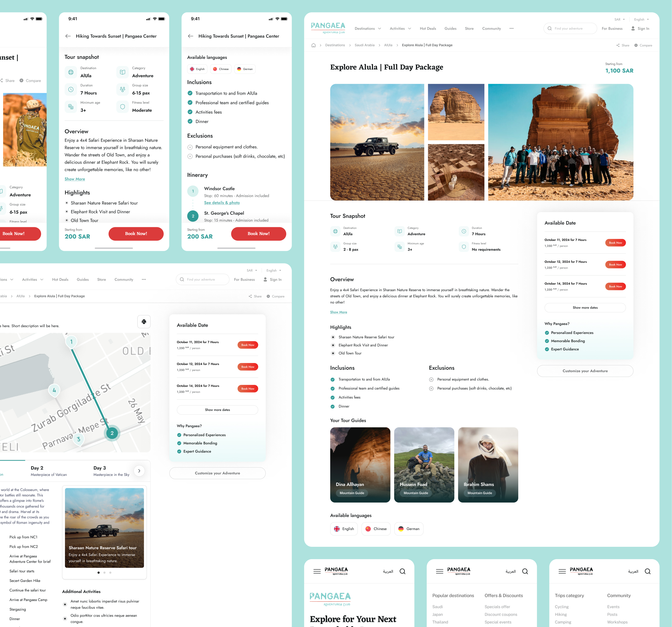Image resolution: width=672 pixels, height=627 pixels.
Task: Tap Book Now! on Tour snapshot phone screen
Action: pyautogui.click(x=136, y=234)
